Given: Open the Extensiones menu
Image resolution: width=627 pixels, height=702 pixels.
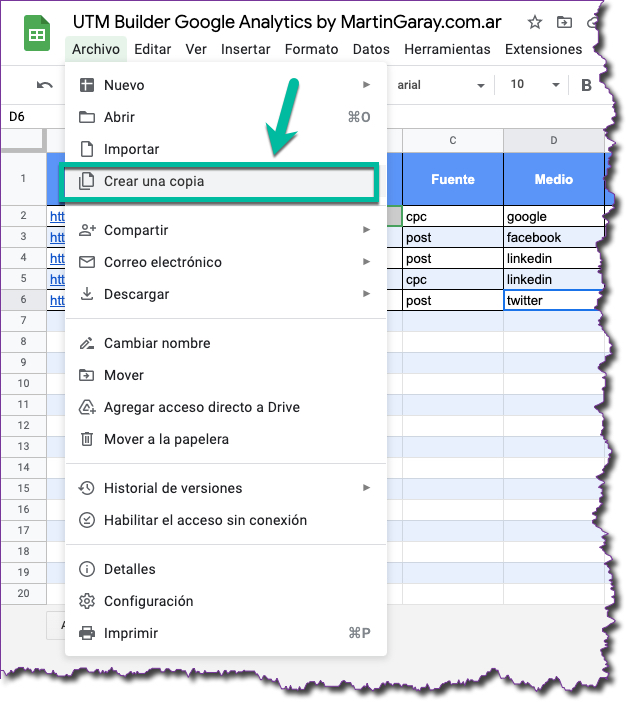Looking at the screenshot, I should [544, 49].
